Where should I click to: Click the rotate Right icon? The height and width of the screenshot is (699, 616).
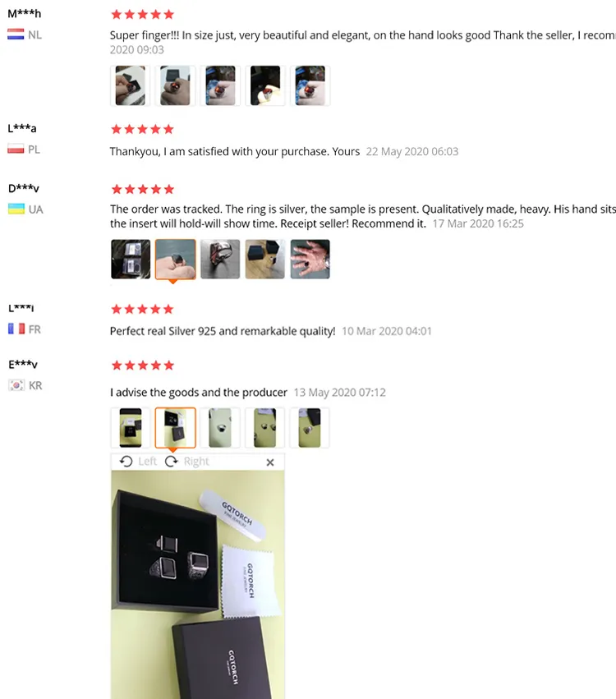(172, 462)
